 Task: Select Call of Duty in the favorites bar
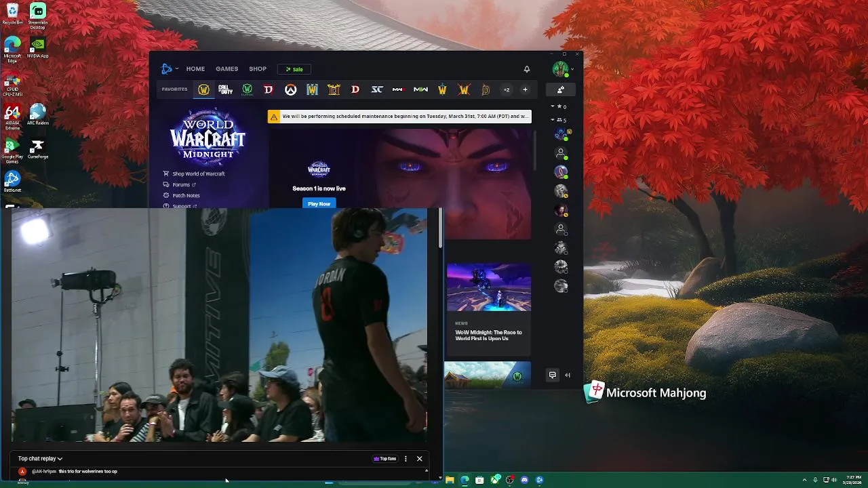225,89
